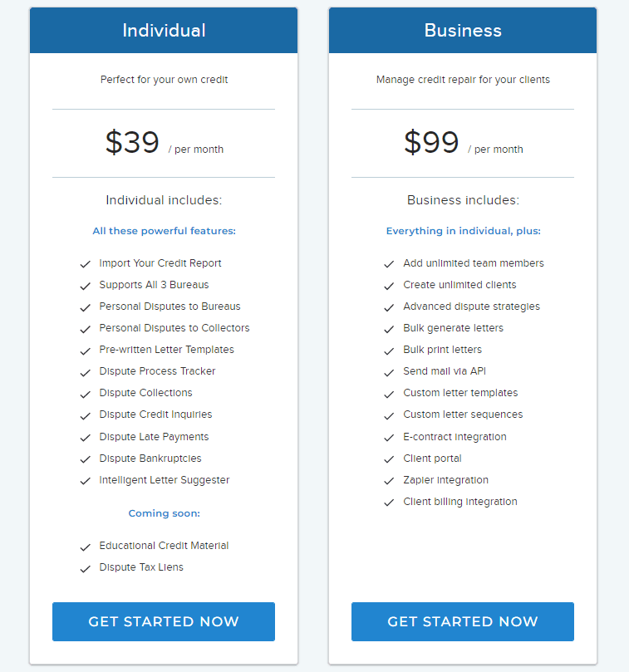Click the Coming soon heading
The height and width of the screenshot is (672, 629).
point(165,513)
